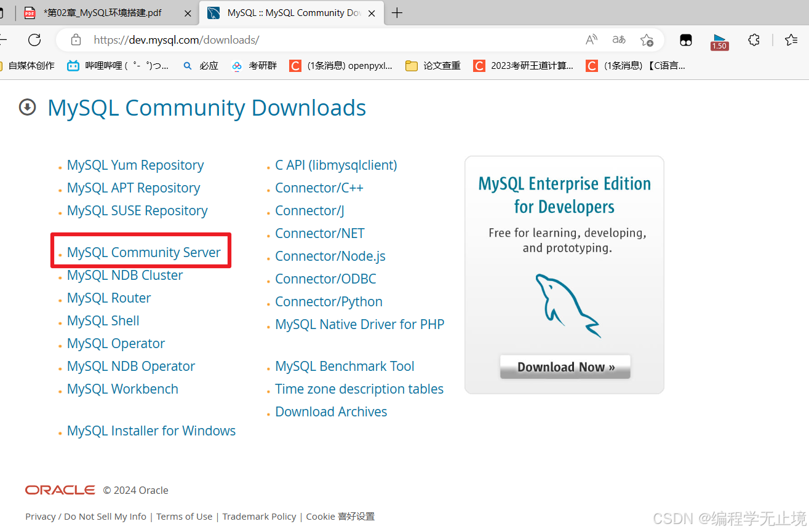Click the Oracle logo in footer
The width and height of the screenshot is (809, 532).
[x=60, y=490]
